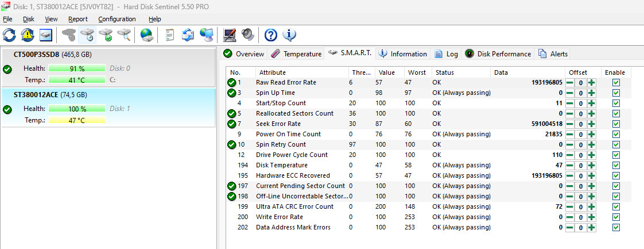644x249 pixels.
Task: Click the disk with green checkmark icon
Action: [105, 35]
